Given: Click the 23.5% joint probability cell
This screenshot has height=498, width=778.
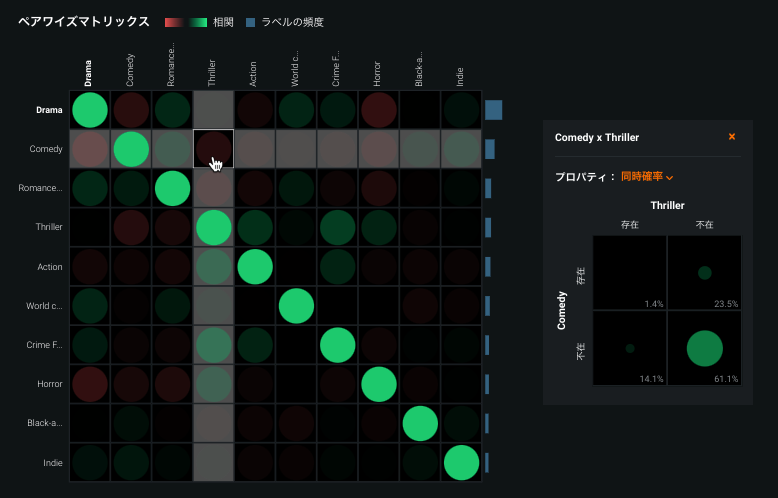Looking at the screenshot, I should [x=705, y=272].
